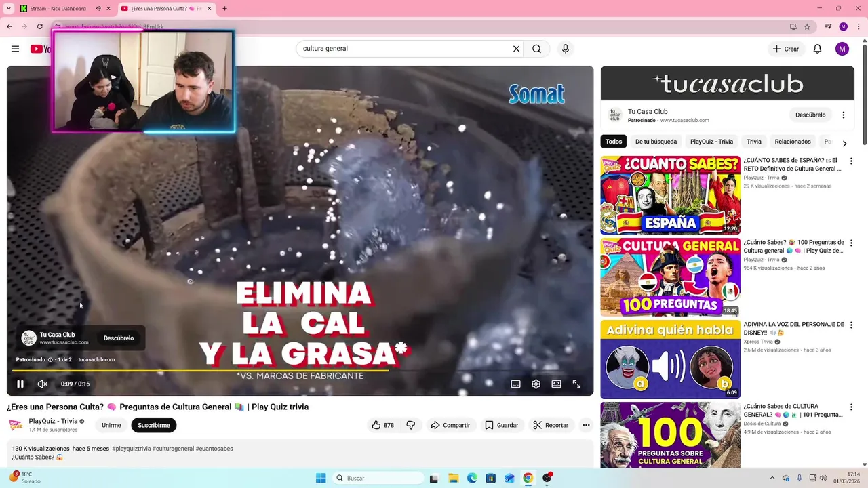Select the De tu búsqueda chip
The height and width of the screenshot is (488, 868).
click(656, 142)
